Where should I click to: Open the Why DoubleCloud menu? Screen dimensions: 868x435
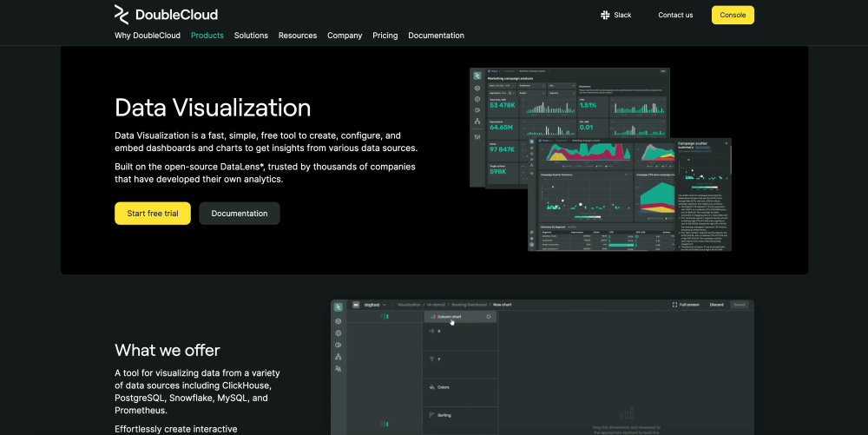(147, 36)
